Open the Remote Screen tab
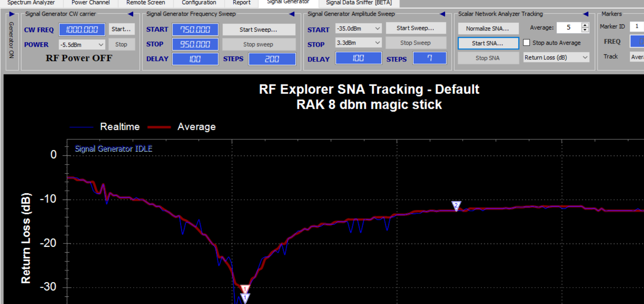 click(145, 3)
